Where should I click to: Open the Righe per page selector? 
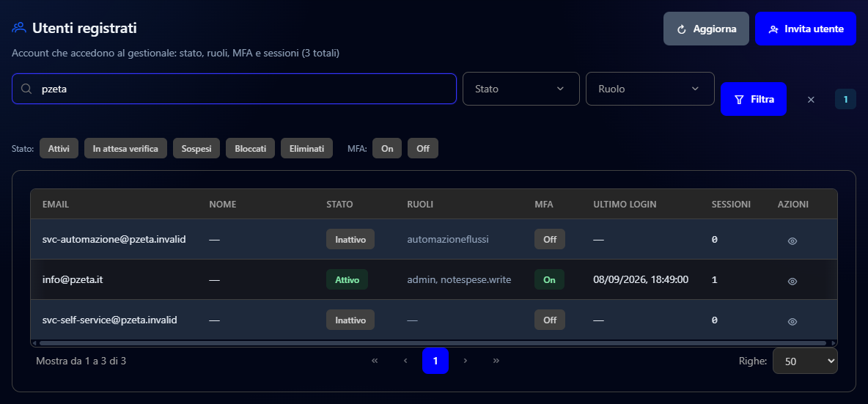[x=805, y=361]
